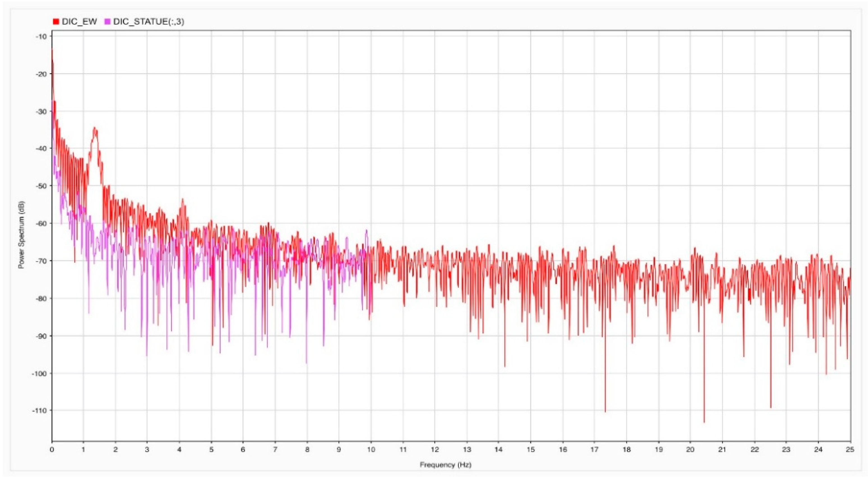Click the y-axis tick label -110
868x480 pixels.
tap(39, 411)
